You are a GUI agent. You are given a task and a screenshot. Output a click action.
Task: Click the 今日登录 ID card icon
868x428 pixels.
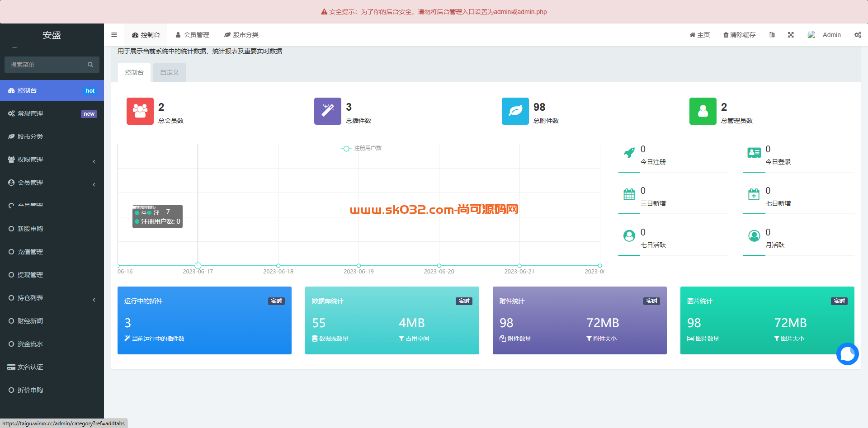point(754,153)
